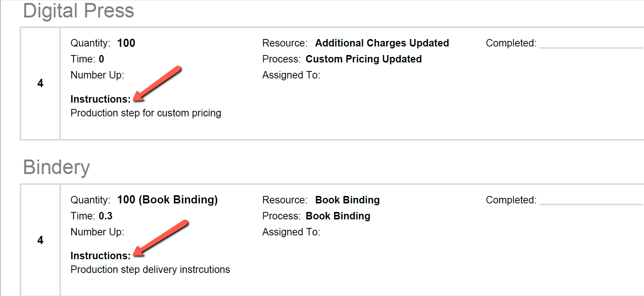
Task: Click step number 4 in Digital Press
Action: [40, 83]
